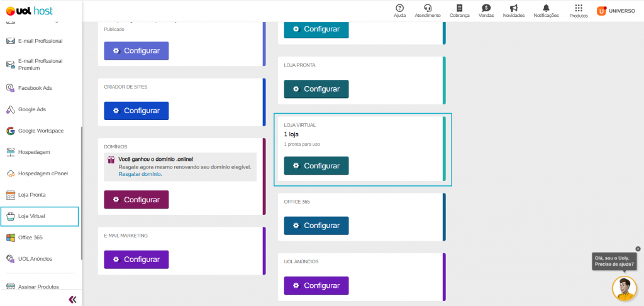Select Google Workspace in the sidebar

pos(40,131)
